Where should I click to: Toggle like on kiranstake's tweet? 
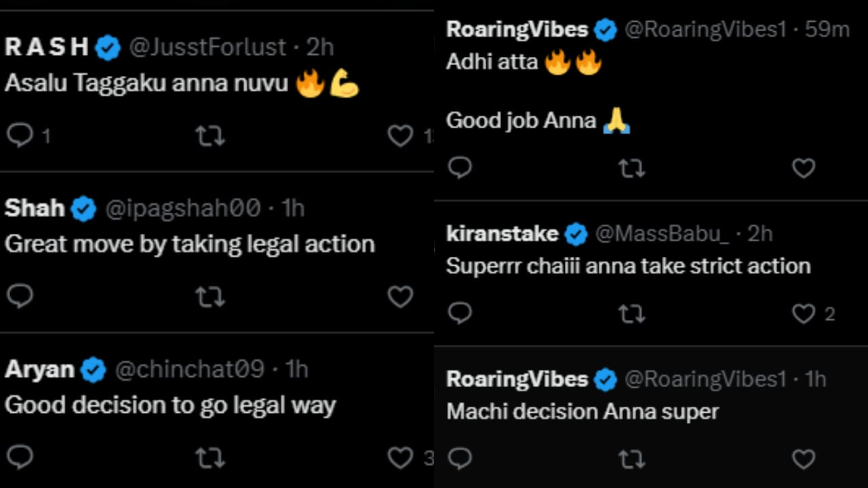click(803, 313)
